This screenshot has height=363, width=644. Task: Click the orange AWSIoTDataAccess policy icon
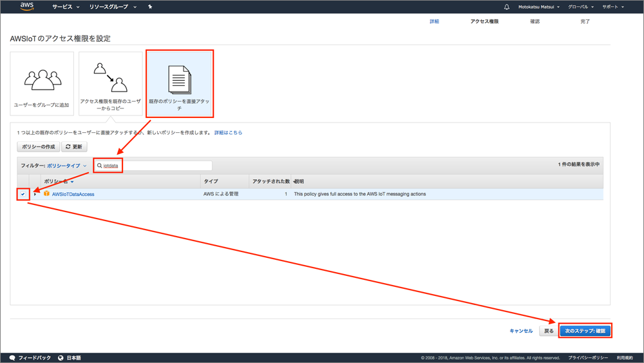pos(46,193)
